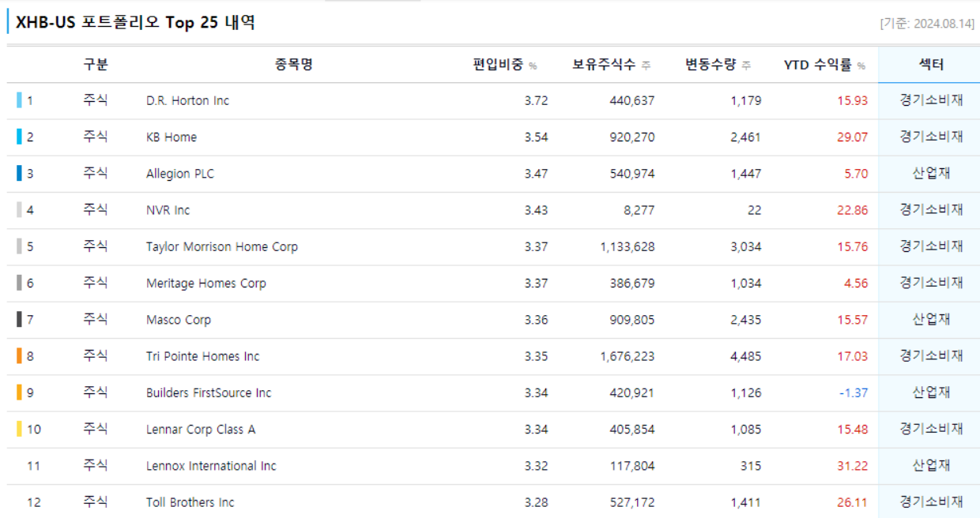This screenshot has height=518, width=980.
Task: Click the 섹터 column header
Action: click(930, 65)
